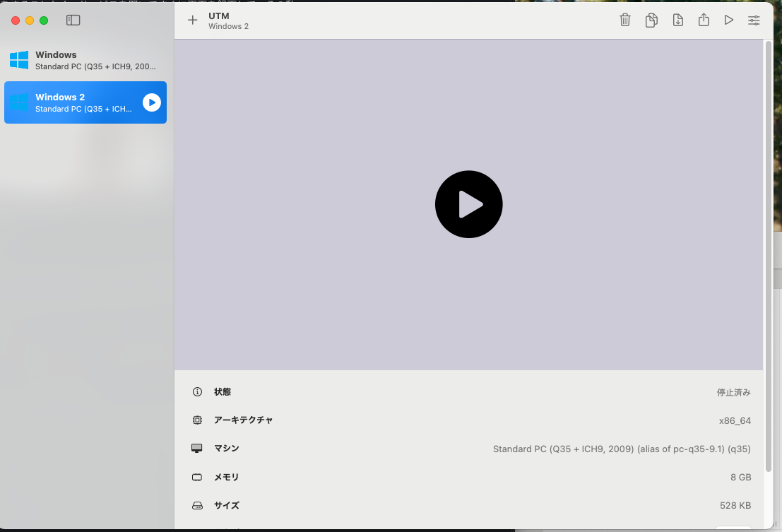Viewport: 782px width, 532px height.
Task: Click the サイズ label
Action: coord(227,506)
